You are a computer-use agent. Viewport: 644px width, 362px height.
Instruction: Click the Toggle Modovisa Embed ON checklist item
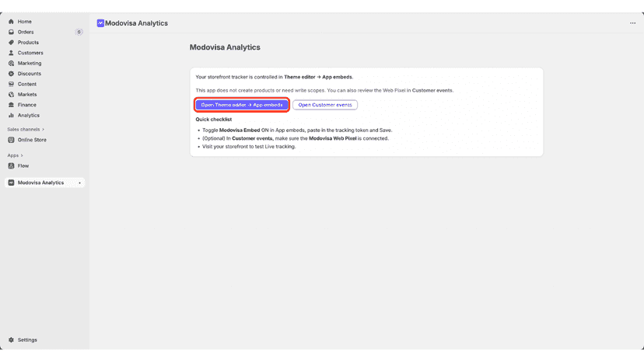pos(297,130)
